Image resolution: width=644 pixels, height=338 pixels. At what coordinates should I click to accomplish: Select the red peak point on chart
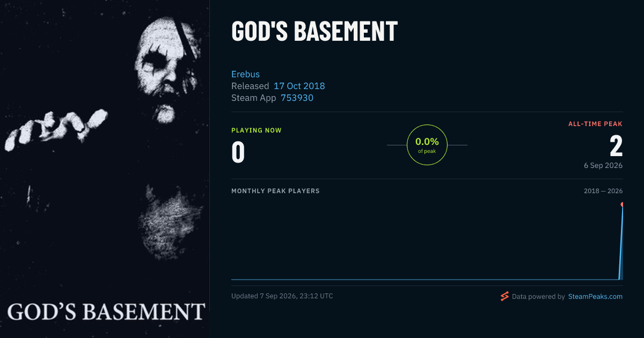tap(622, 204)
